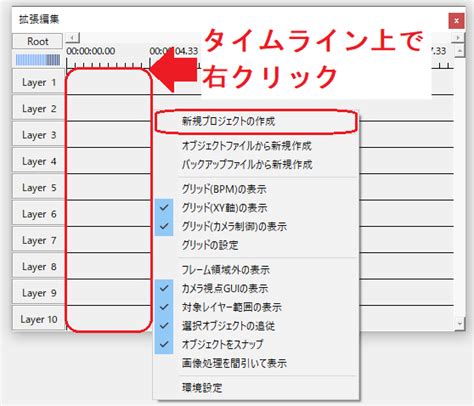The image size is (474, 406).
Task: Click the Layer 3 header button
Action: tap(39, 135)
